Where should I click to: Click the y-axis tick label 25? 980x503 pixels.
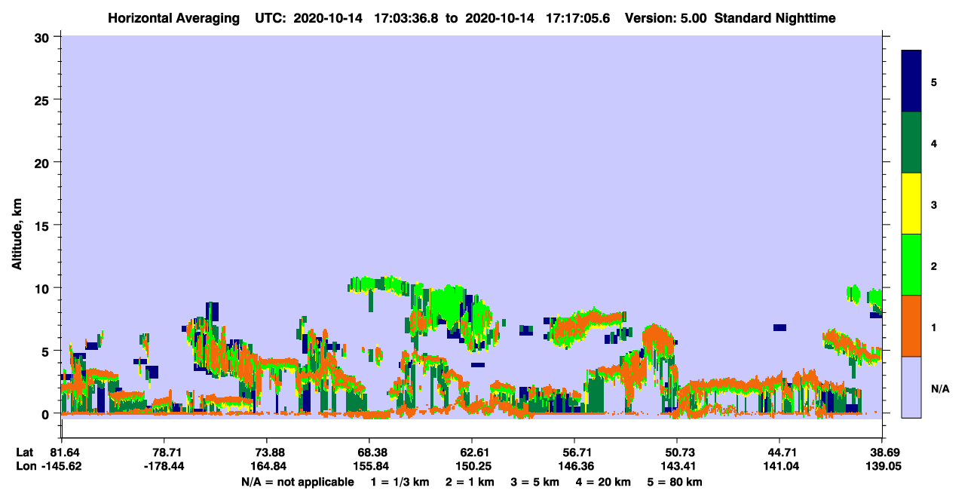click(44, 100)
